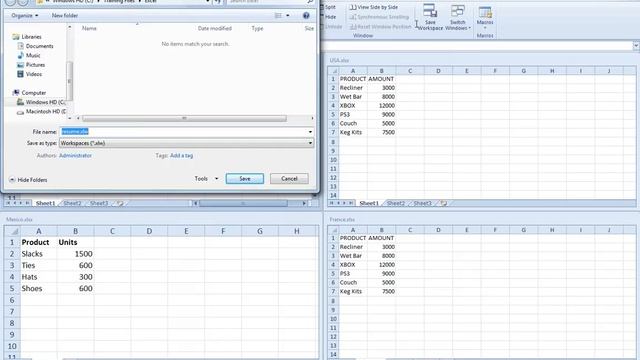640x360 pixels.
Task: Sort files by Date modified column
Action: [215, 29]
